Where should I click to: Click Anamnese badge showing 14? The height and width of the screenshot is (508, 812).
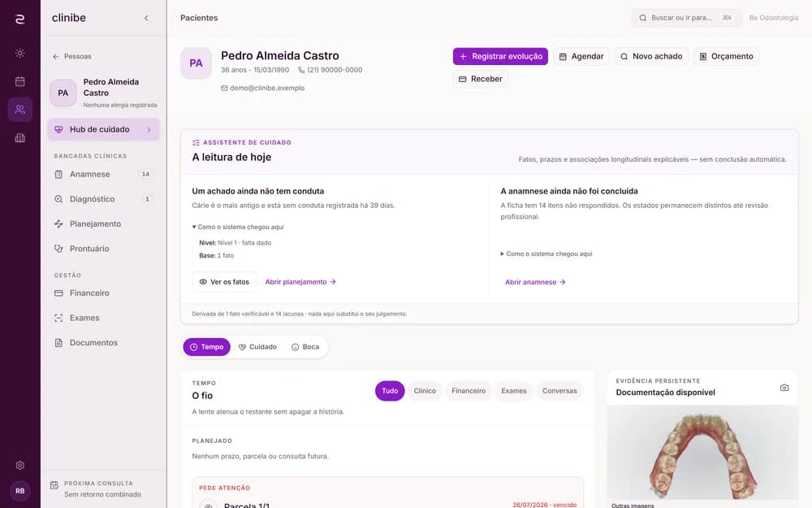pyautogui.click(x=145, y=174)
